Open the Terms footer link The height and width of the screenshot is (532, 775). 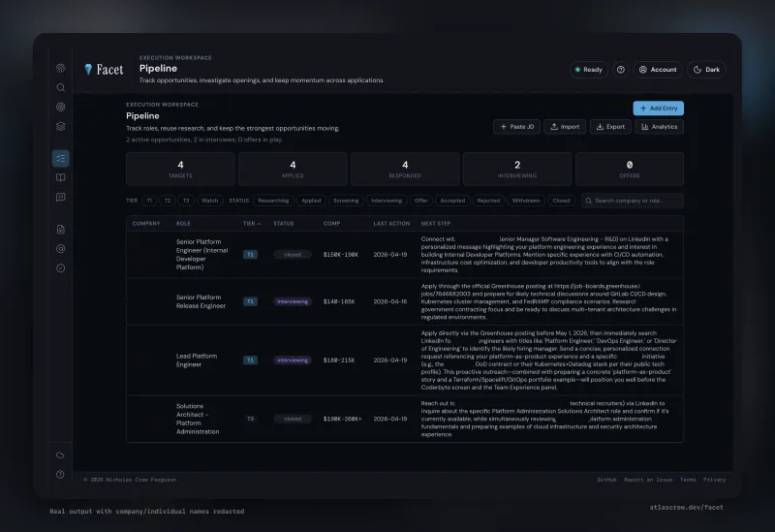point(688,480)
